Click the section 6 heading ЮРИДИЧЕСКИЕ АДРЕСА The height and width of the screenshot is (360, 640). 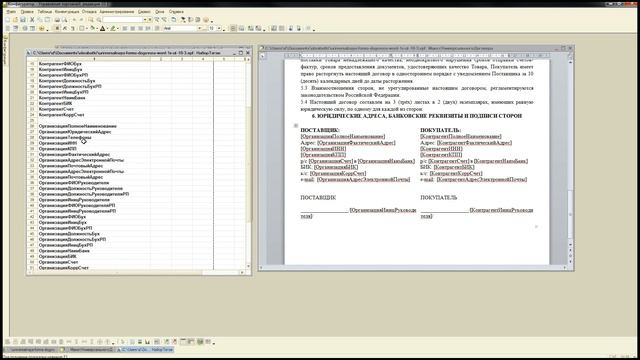(x=417, y=116)
